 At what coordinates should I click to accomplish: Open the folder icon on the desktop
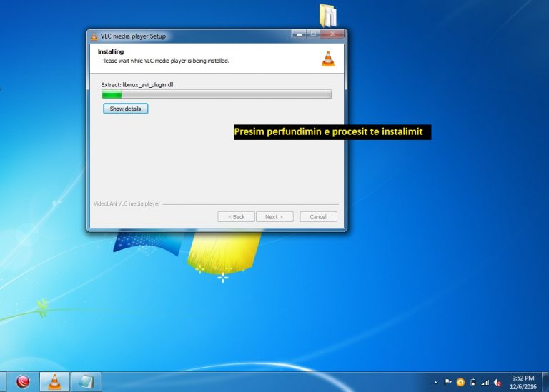click(x=327, y=16)
